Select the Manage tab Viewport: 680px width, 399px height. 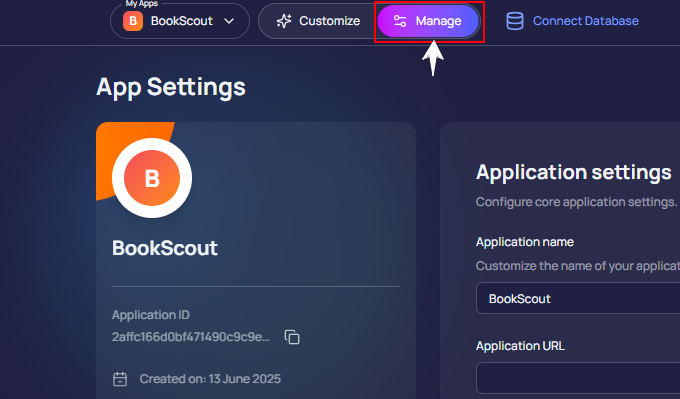[x=428, y=21]
